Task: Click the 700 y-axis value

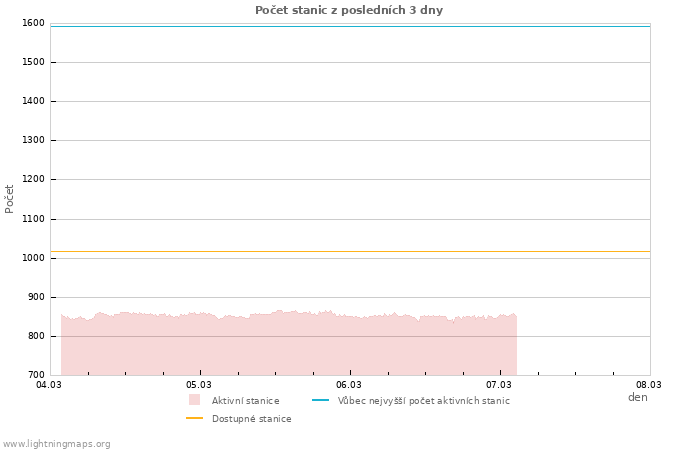Action: coord(36,375)
